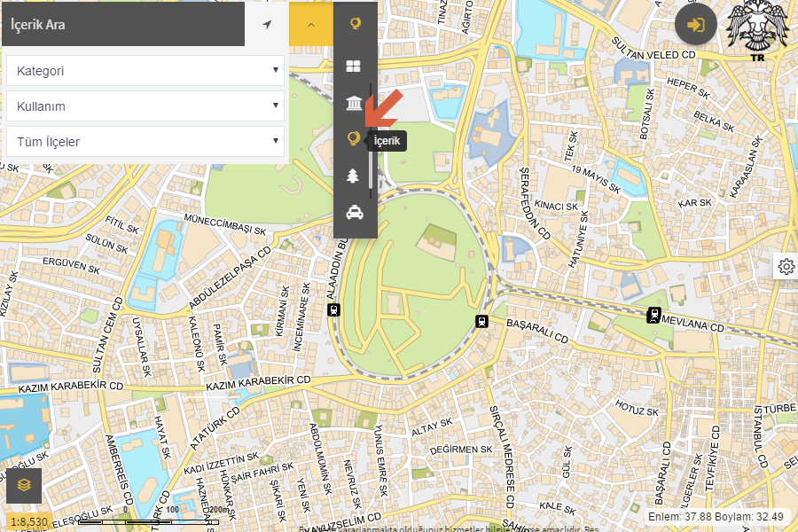This screenshot has width=798, height=532.
Task: Open the Kategori dropdown
Action: [145, 71]
